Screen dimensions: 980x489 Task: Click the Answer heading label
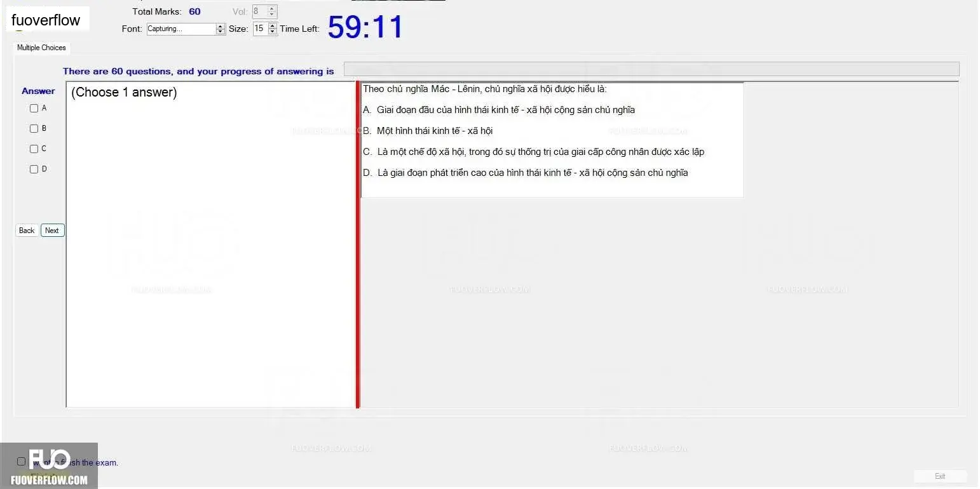38,91
